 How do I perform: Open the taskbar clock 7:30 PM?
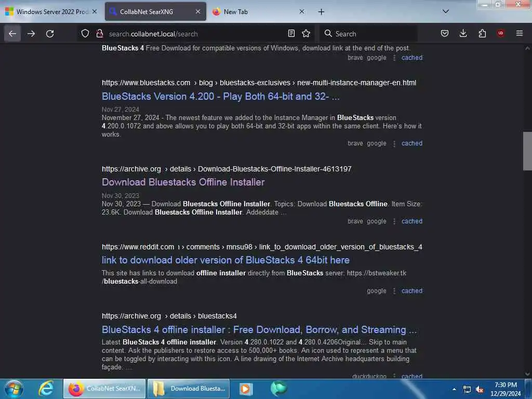click(506, 389)
